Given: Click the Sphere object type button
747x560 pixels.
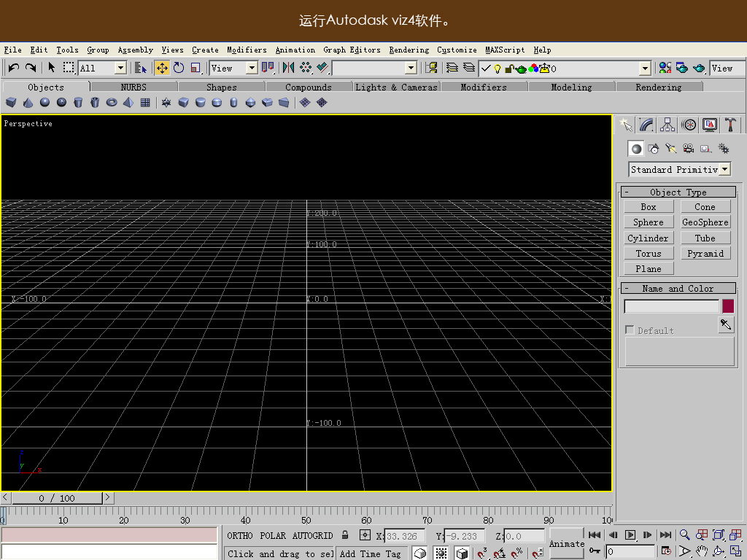Looking at the screenshot, I should click(x=649, y=222).
